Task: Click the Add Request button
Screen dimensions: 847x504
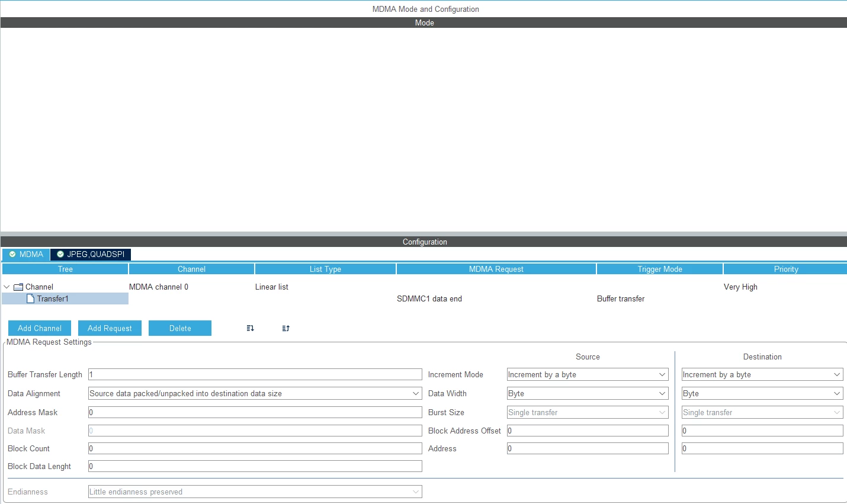Action: pyautogui.click(x=110, y=329)
